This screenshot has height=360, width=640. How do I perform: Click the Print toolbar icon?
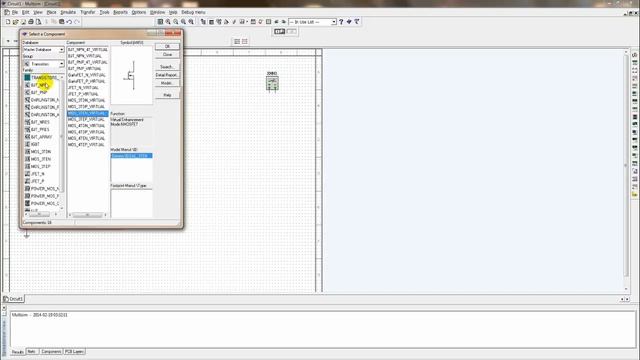[31, 22]
